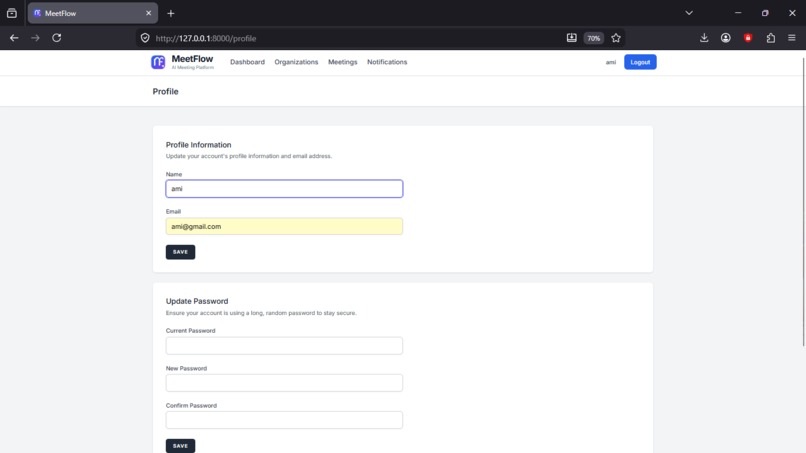
Task: Click the red extension icon in toolbar
Action: click(x=748, y=38)
